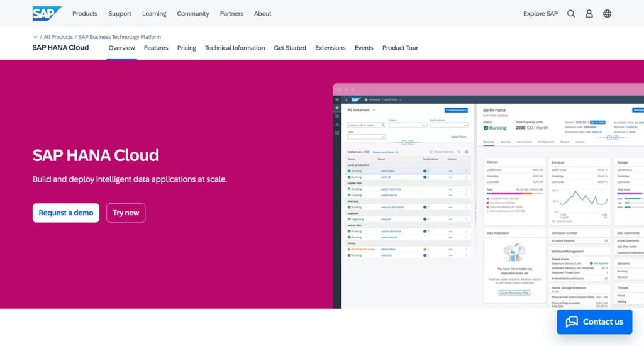
Task: Click the Request a demo button
Action: [65, 213]
